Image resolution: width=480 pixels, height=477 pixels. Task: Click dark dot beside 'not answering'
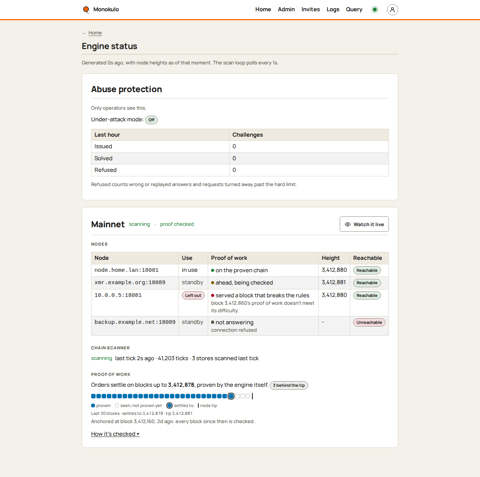[x=213, y=322]
